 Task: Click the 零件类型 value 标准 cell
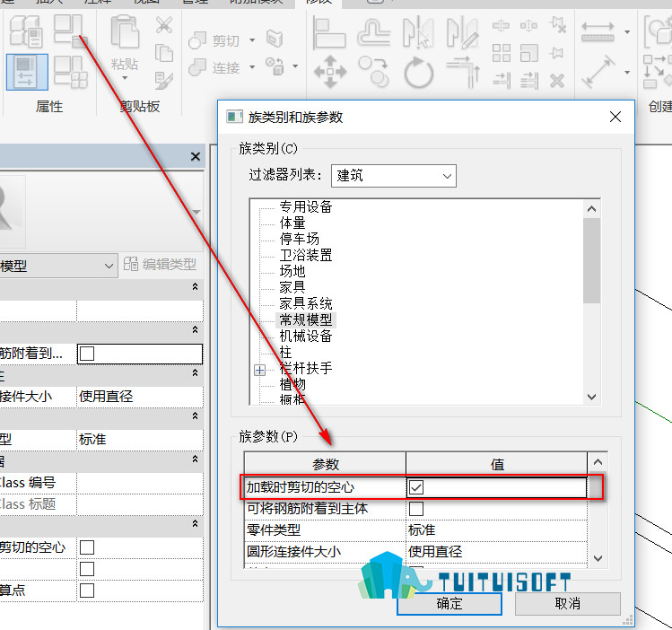pos(496,530)
